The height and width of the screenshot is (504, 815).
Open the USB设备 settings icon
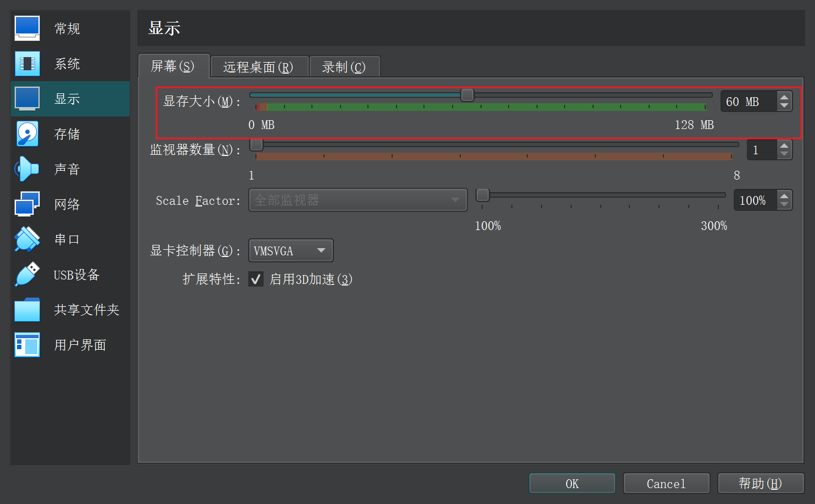(x=27, y=275)
